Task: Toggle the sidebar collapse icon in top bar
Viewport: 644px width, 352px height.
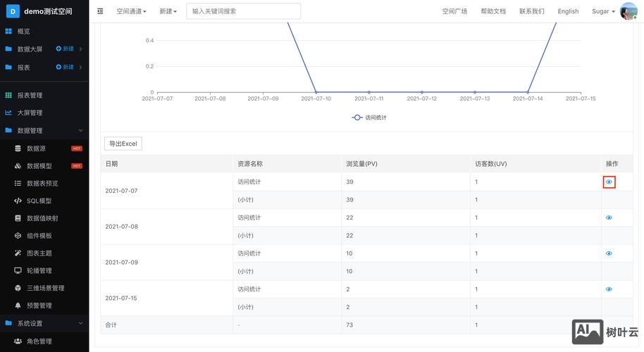Action: [x=100, y=11]
